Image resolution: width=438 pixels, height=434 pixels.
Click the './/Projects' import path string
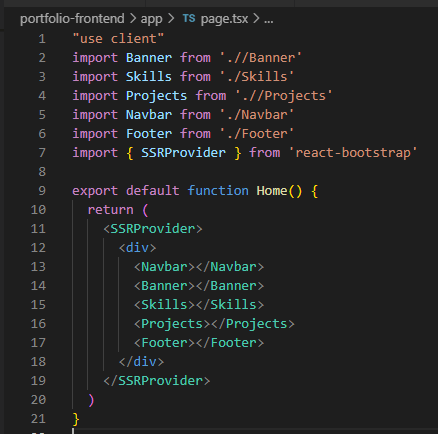(284, 96)
